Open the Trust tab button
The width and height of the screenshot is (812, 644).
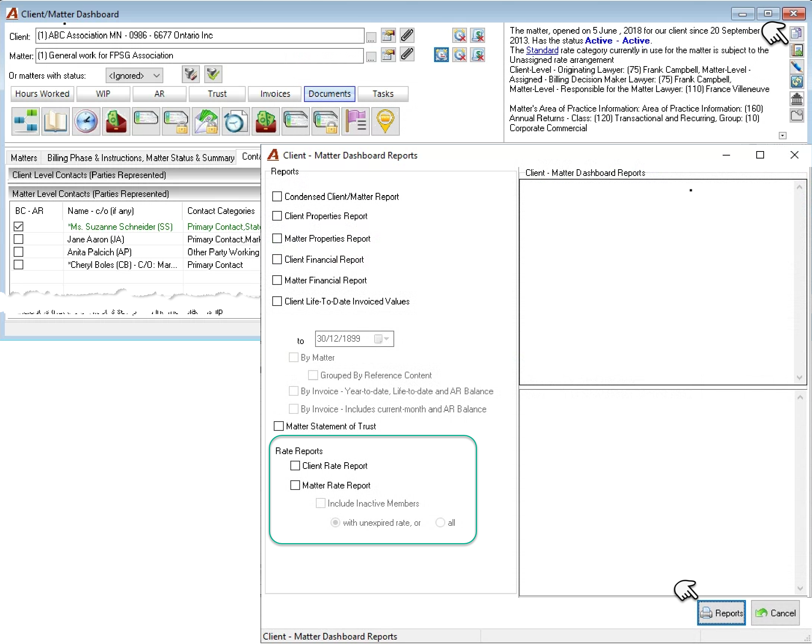[x=217, y=94]
